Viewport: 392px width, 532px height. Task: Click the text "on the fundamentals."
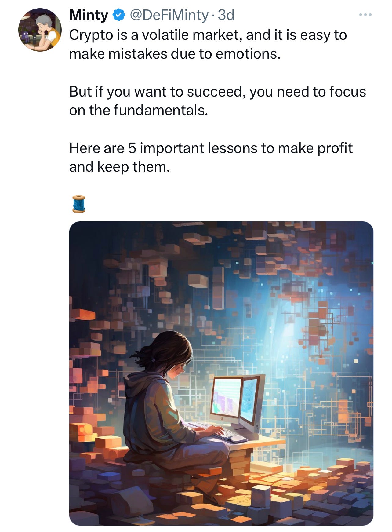point(139,110)
